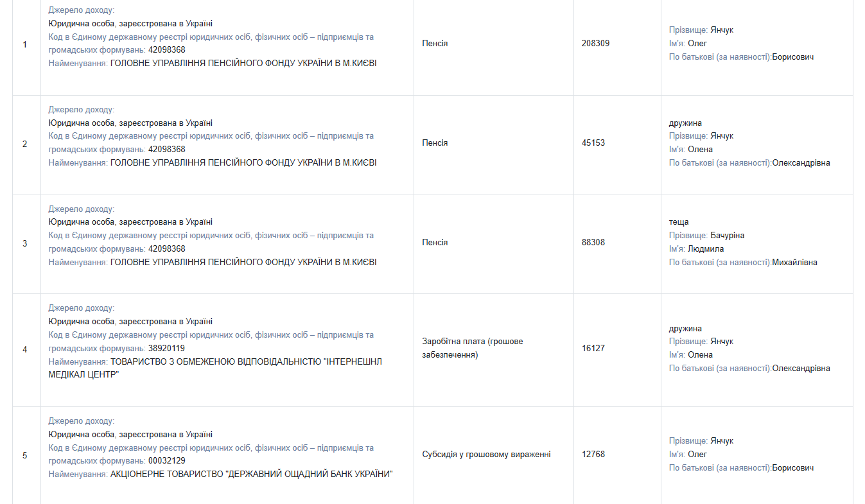Select amount 16127 in row 4
Screen dimensions: 865x504
tap(593, 349)
